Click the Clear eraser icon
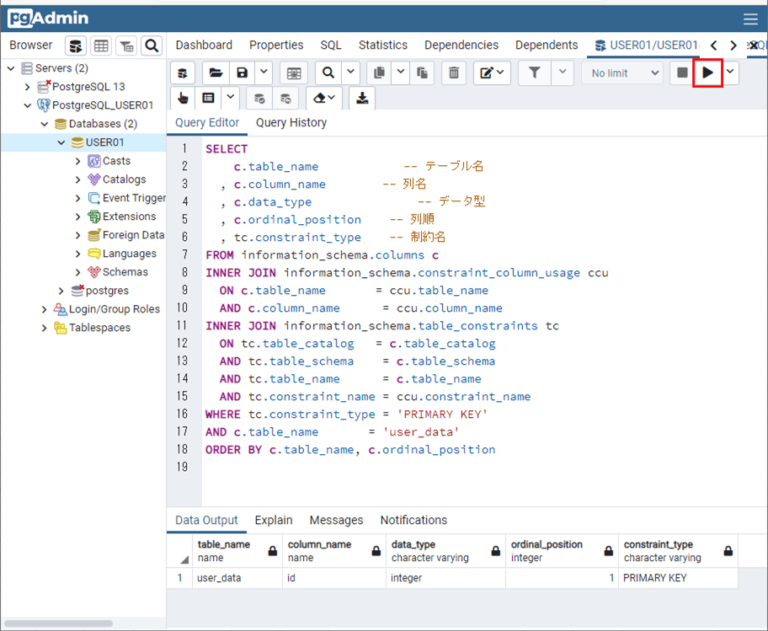This screenshot has height=631, width=768. [320, 98]
